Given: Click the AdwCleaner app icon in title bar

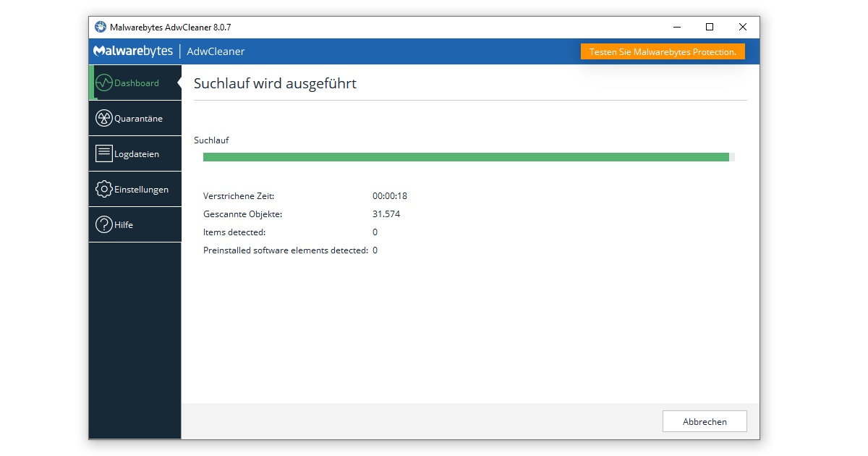Looking at the screenshot, I should (x=101, y=28).
